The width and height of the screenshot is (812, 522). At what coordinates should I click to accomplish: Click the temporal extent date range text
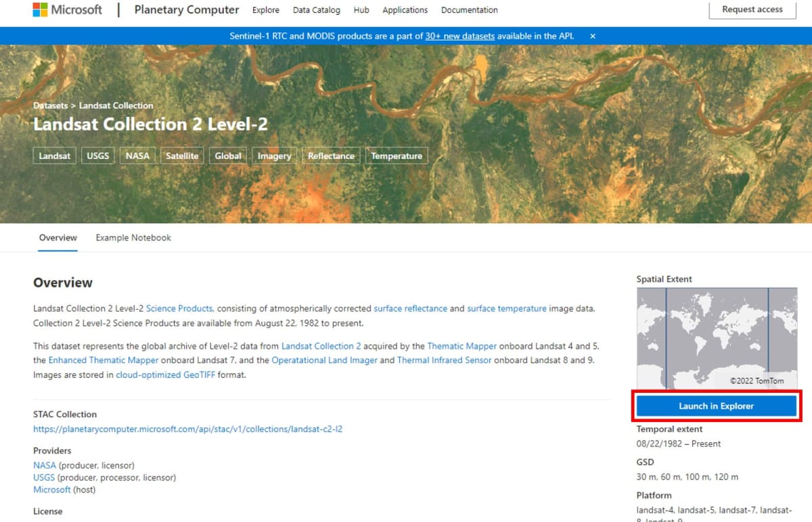coord(679,444)
